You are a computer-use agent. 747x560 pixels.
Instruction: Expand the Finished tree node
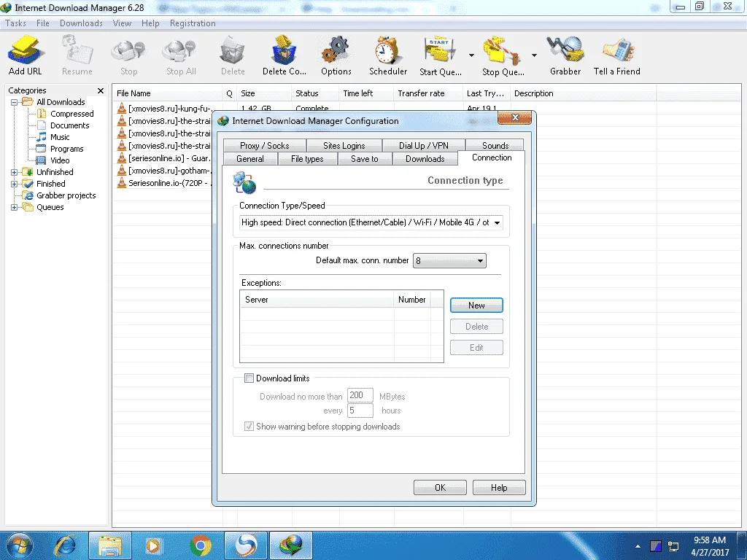(x=15, y=184)
